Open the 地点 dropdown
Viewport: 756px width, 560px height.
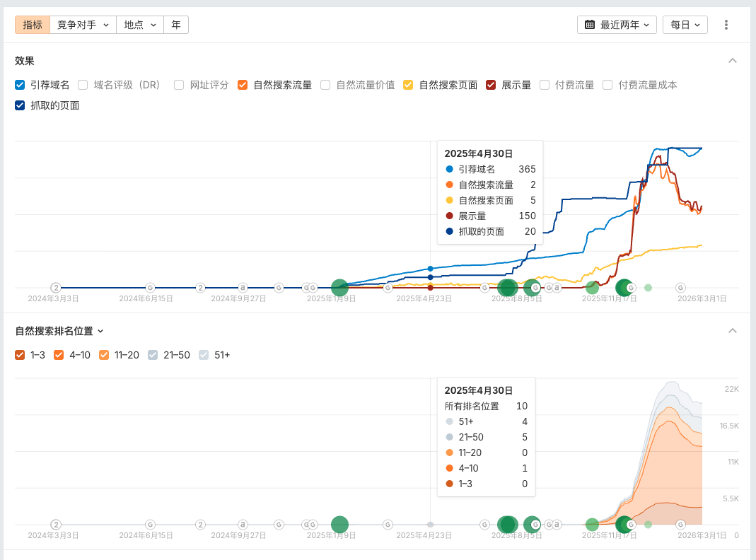[x=140, y=25]
